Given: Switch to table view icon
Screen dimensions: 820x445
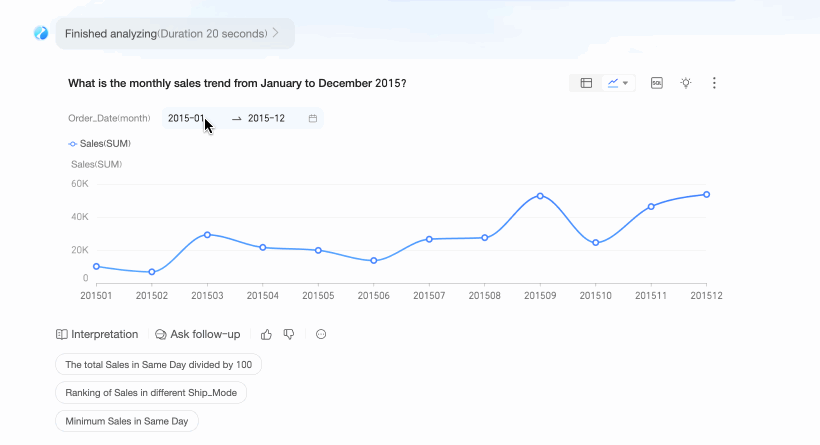Looking at the screenshot, I should (x=586, y=83).
